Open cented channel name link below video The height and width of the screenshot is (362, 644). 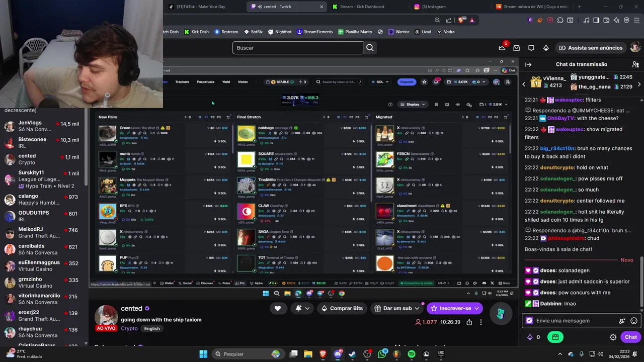click(x=131, y=309)
